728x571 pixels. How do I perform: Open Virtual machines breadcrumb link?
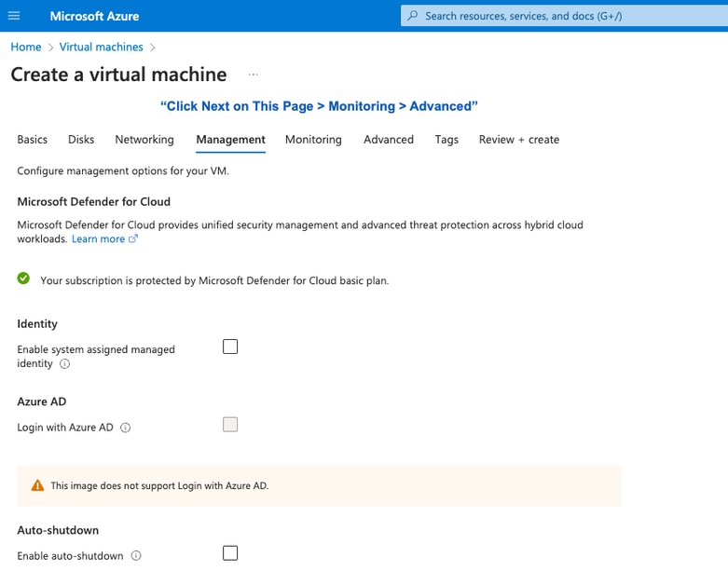(x=102, y=47)
